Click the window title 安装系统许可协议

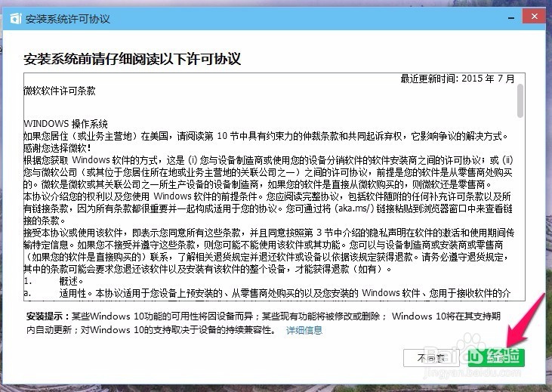68,19
